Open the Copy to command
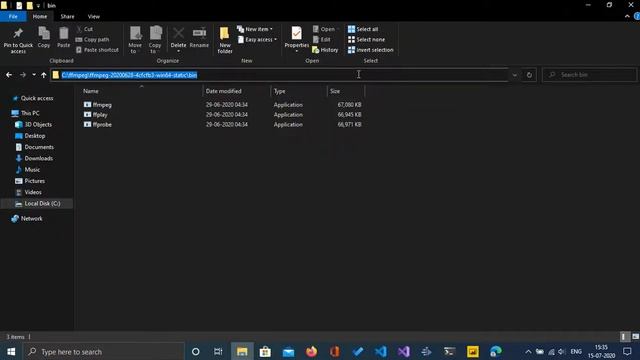This screenshot has width=640, height=360. (155, 40)
